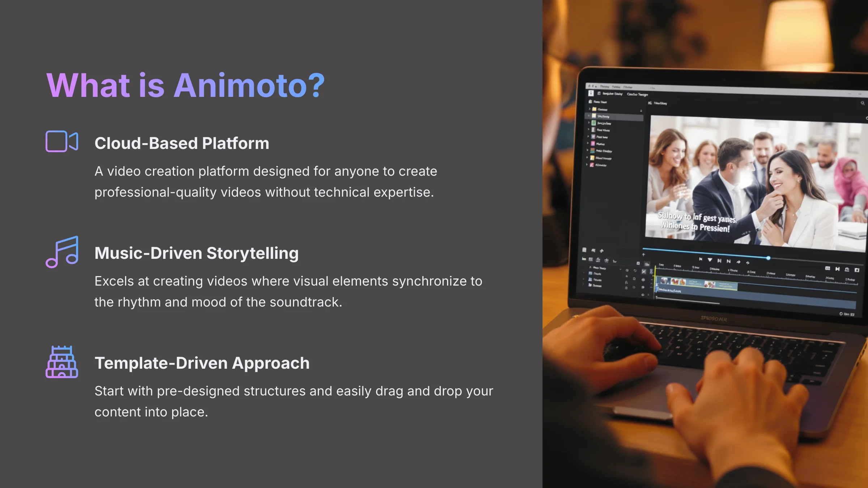The image size is (868, 488).
Task: Click the 'Music-Driven Storytelling' heading
Action: click(x=197, y=253)
